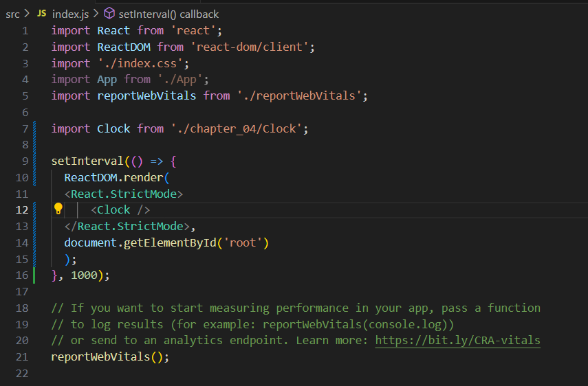Click line number 12 in gutter

22,210
